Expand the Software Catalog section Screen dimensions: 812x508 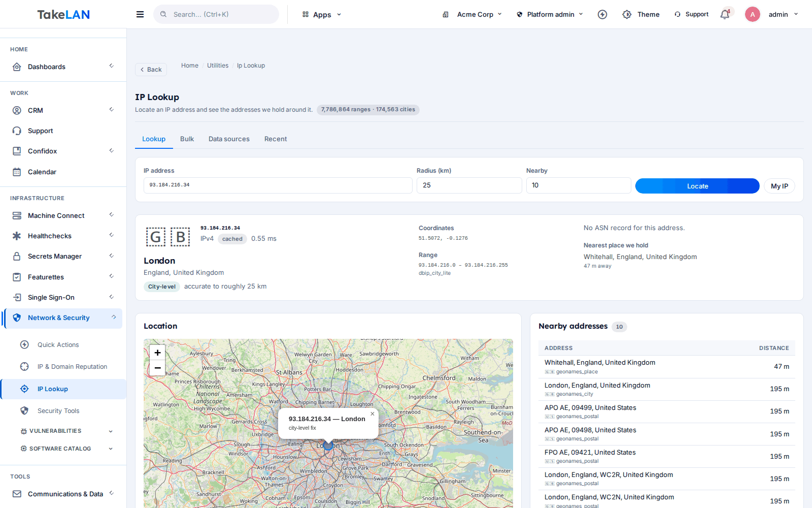(x=66, y=449)
